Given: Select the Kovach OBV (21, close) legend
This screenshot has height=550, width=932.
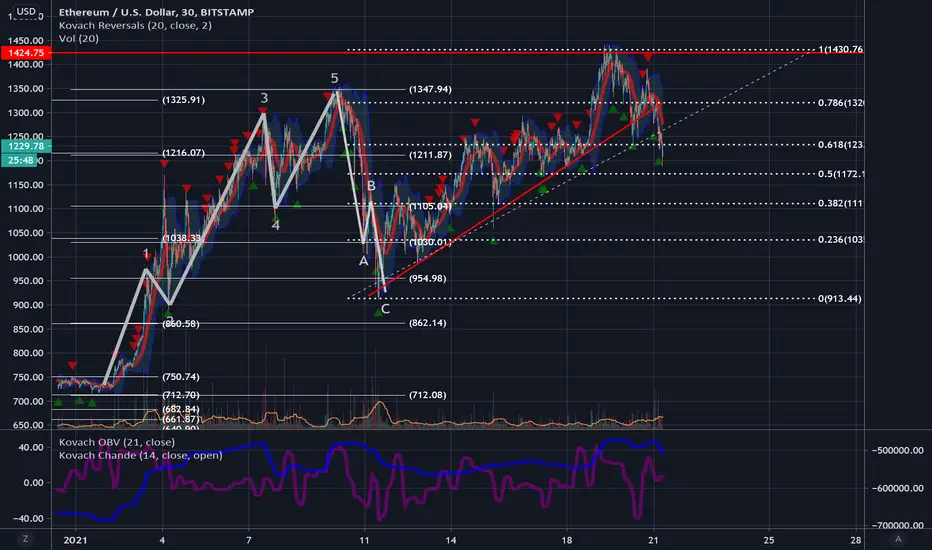Looking at the screenshot, I should [x=116, y=442].
